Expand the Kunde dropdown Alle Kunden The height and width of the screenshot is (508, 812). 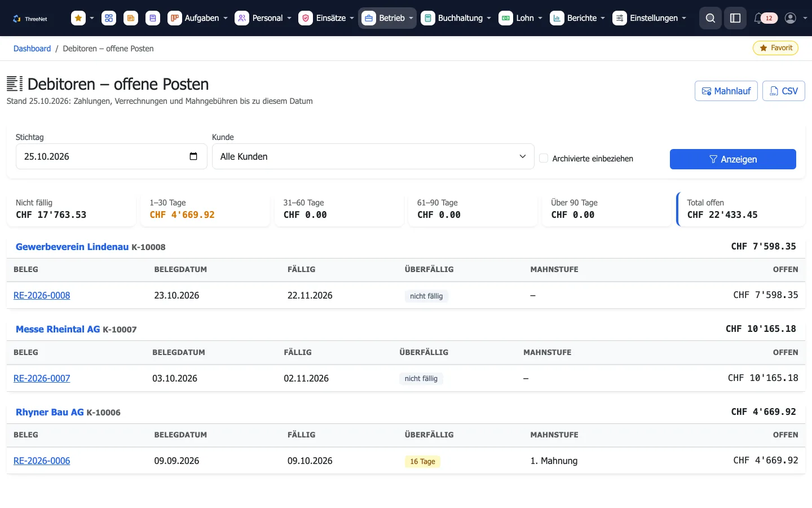(373, 156)
